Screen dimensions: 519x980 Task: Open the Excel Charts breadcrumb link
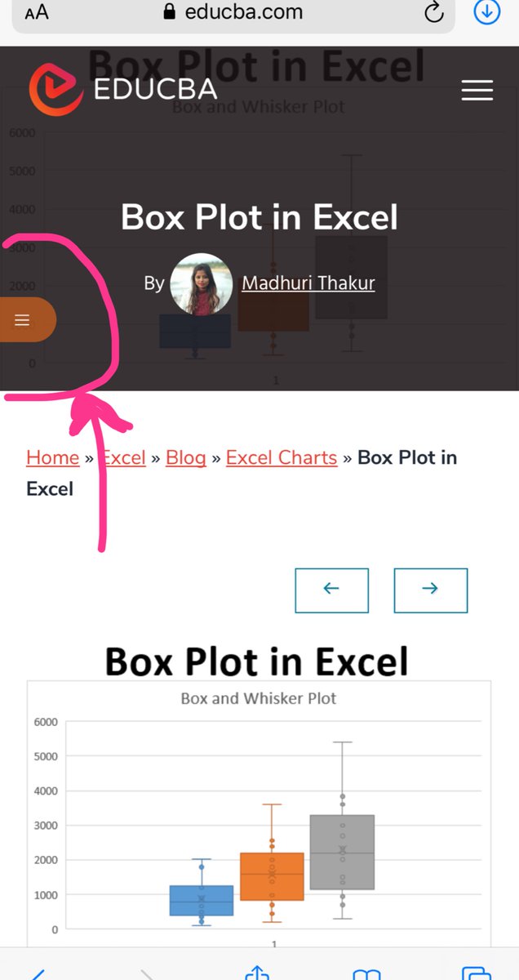click(x=282, y=457)
